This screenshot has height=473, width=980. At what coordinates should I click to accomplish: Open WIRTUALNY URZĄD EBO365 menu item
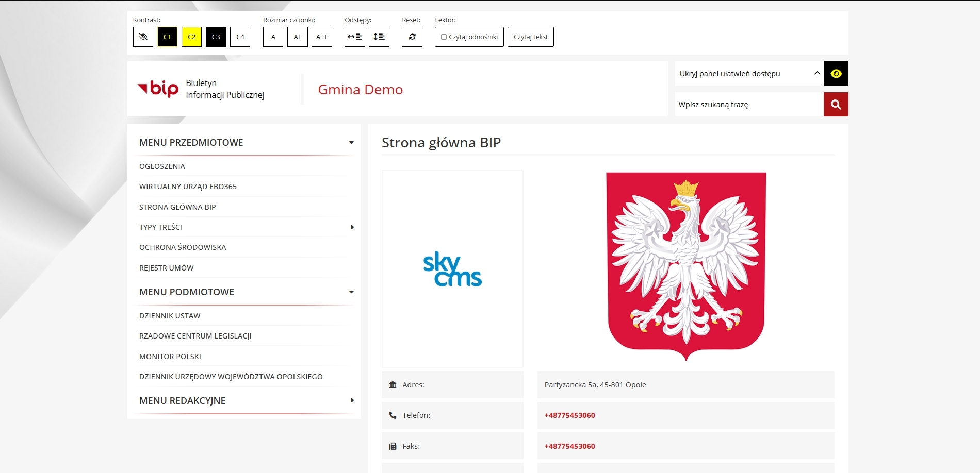[x=188, y=187]
